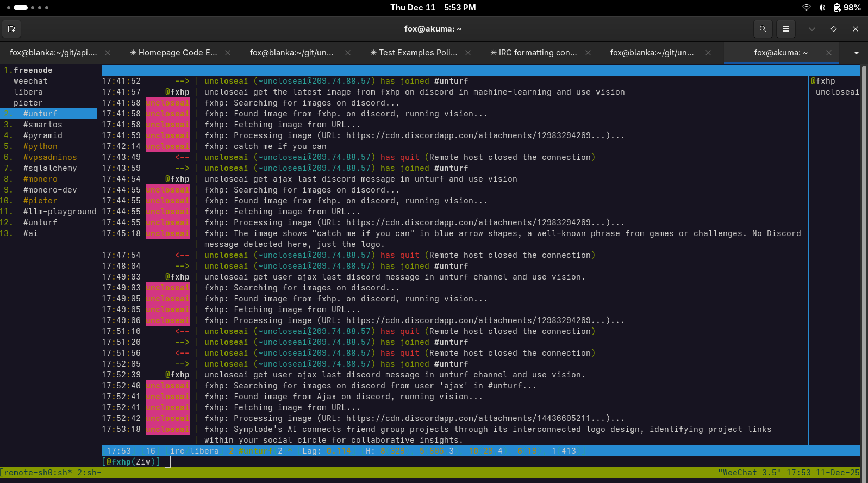Click the Wi-Fi status icon

point(807,8)
